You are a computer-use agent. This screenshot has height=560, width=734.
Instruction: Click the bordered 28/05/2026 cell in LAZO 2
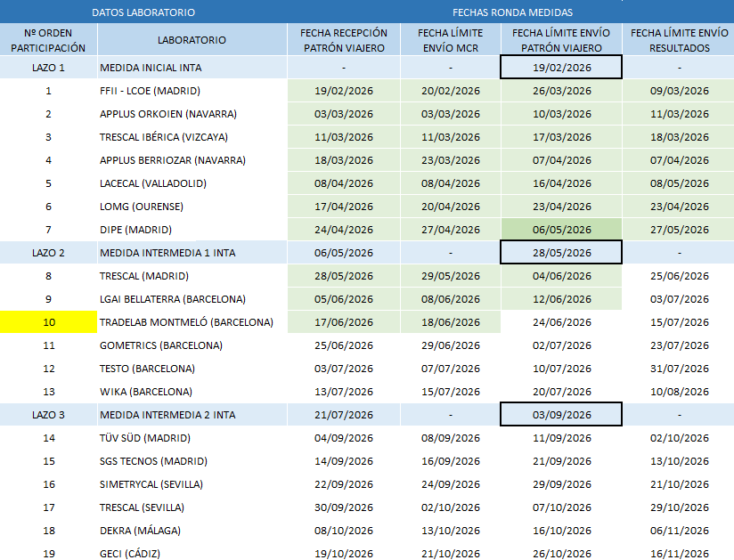[561, 252]
